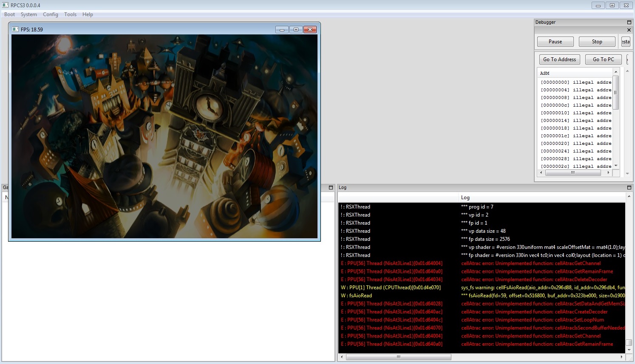
Task: Click the FPS game window's title bar icon
Action: tap(15, 29)
